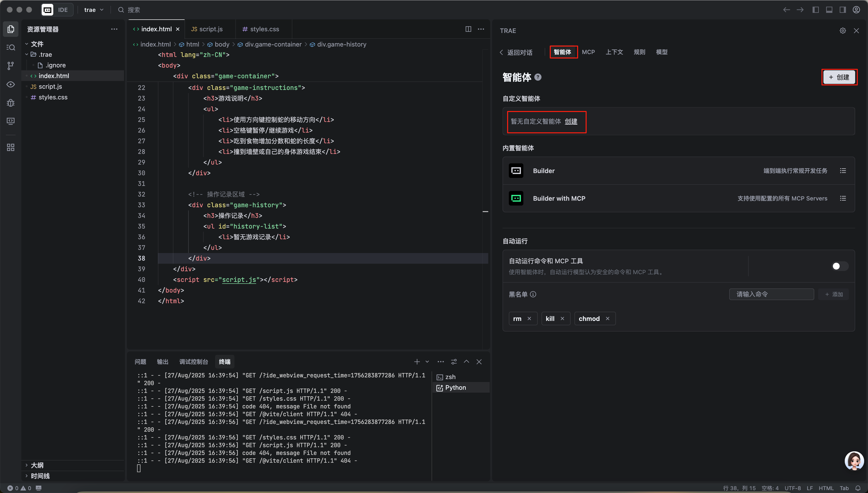Open the 规则 settings tab

click(x=639, y=52)
